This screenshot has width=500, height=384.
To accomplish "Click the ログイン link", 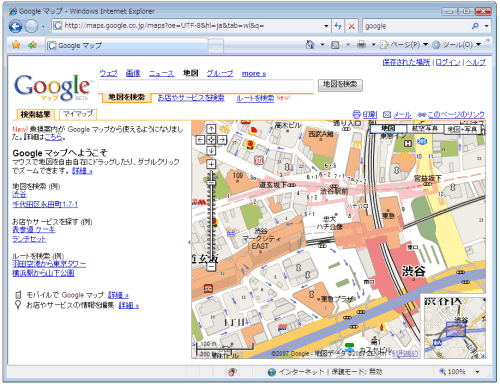I will pos(448,62).
